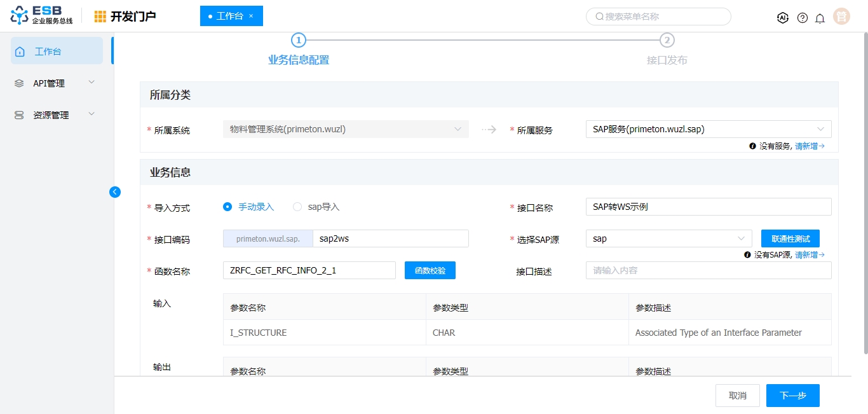
Task: Open 工作台 in the sidebar
Action: click(57, 52)
